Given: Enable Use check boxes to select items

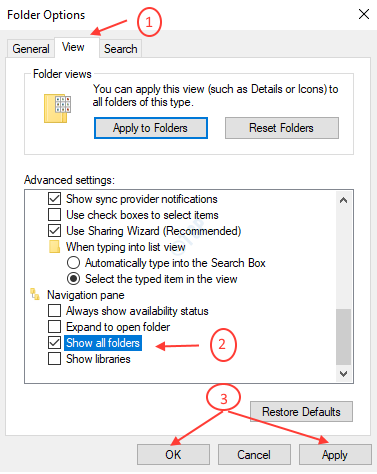Looking at the screenshot, I should click(x=54, y=215).
